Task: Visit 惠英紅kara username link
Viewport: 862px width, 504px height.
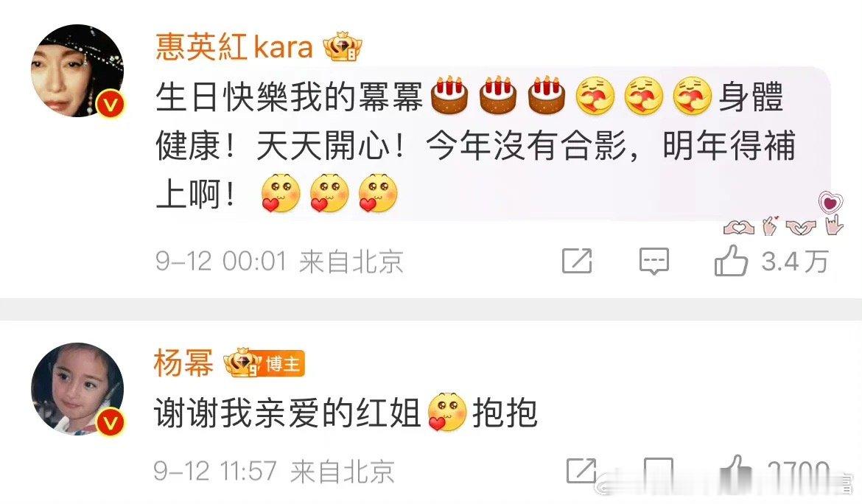Action: click(234, 46)
